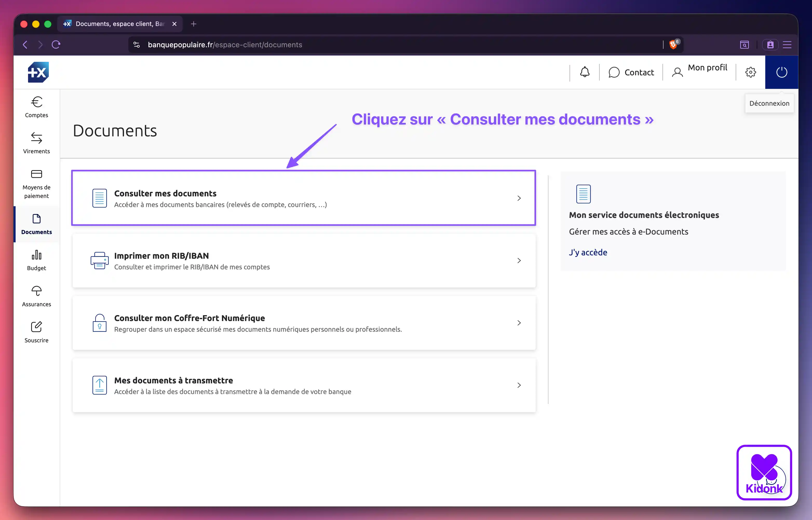Open Brave Shields icon

674,44
